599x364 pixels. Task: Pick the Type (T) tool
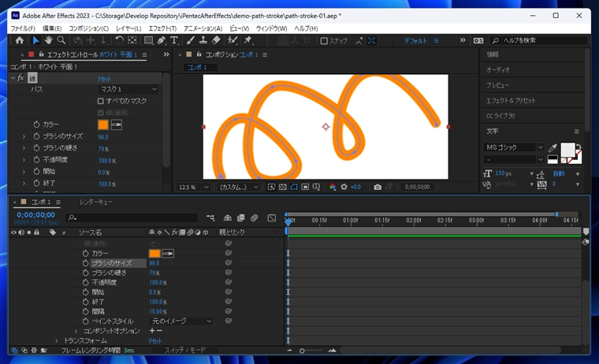[174, 40]
